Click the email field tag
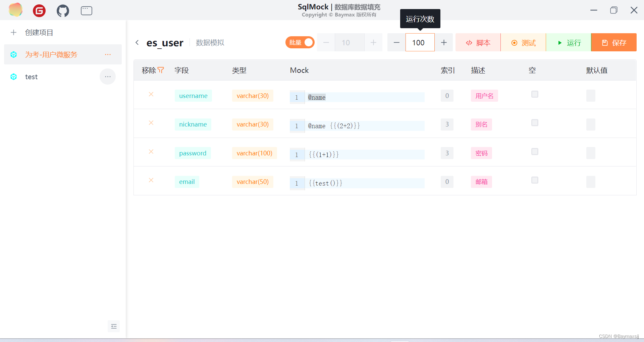Viewport: 644px width, 342px height. tap(187, 182)
